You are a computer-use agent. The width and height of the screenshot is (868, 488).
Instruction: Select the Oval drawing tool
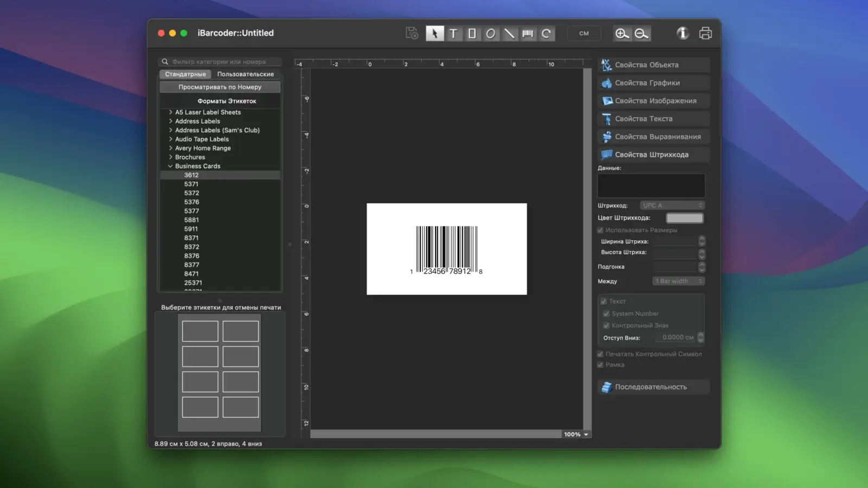tap(490, 33)
